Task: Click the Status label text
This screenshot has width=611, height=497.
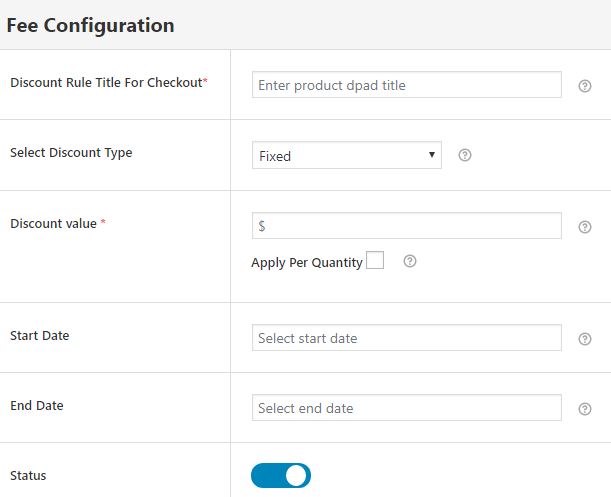Action: pos(28,476)
